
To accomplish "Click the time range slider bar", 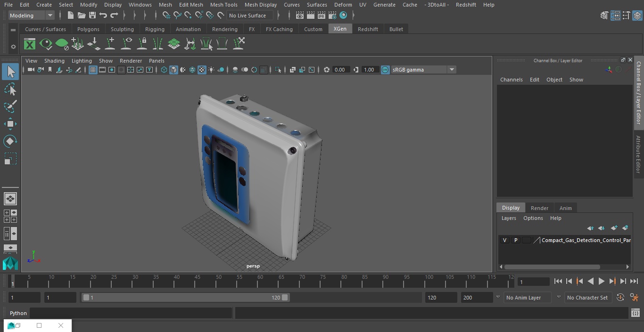I will click(185, 298).
